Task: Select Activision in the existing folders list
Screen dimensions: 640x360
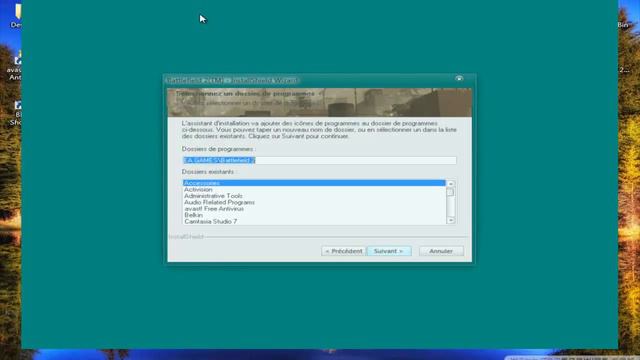Action: click(314, 189)
